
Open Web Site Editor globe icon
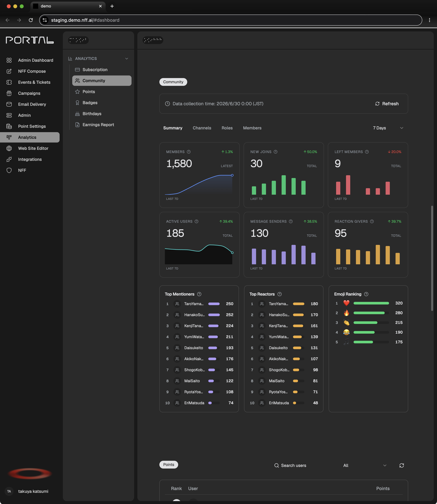pos(9,148)
